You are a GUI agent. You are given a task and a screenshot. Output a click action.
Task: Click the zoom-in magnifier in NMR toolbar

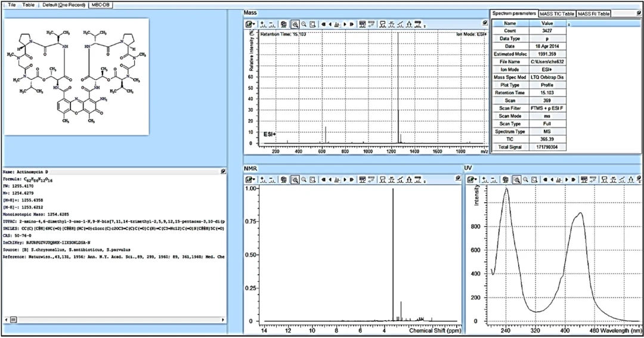295,179
